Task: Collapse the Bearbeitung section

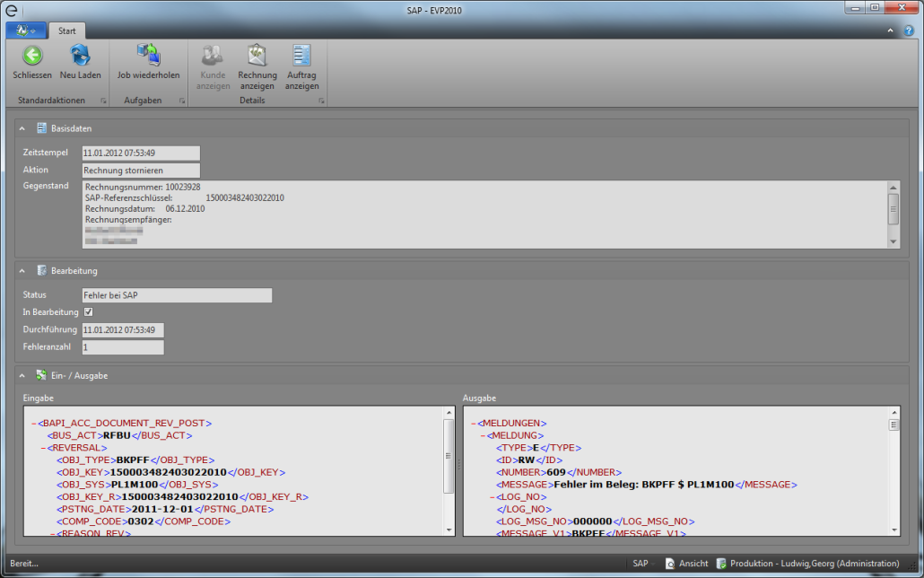Action: pyautogui.click(x=22, y=271)
